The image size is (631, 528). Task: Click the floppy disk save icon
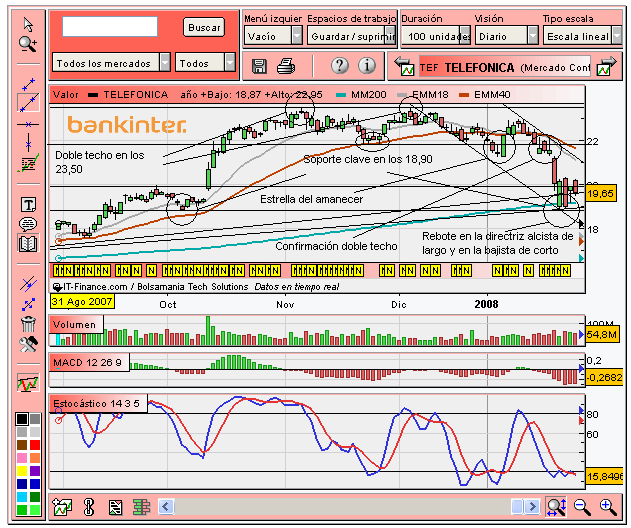pyautogui.click(x=259, y=66)
